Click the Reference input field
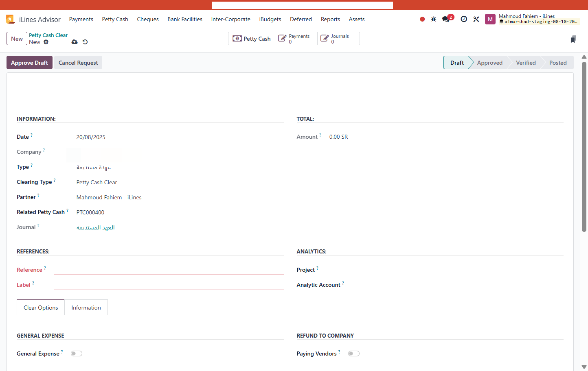Screen dimensions: 588x371 click(x=169, y=270)
